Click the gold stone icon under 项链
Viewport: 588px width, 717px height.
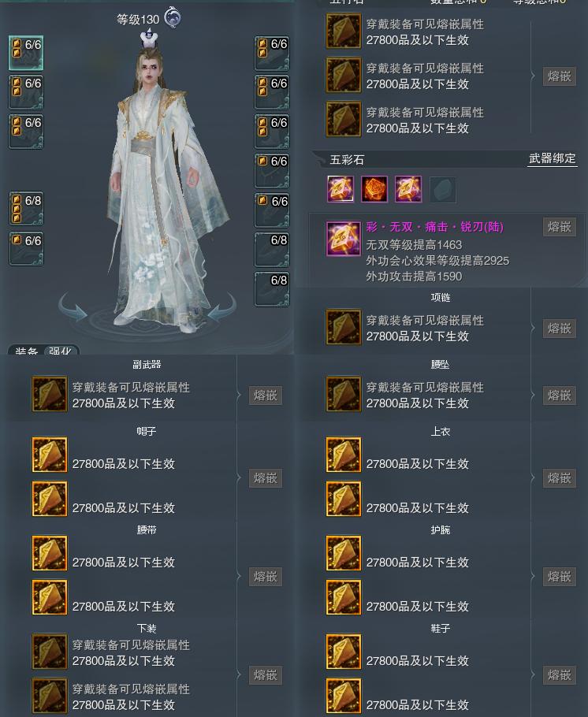click(344, 328)
